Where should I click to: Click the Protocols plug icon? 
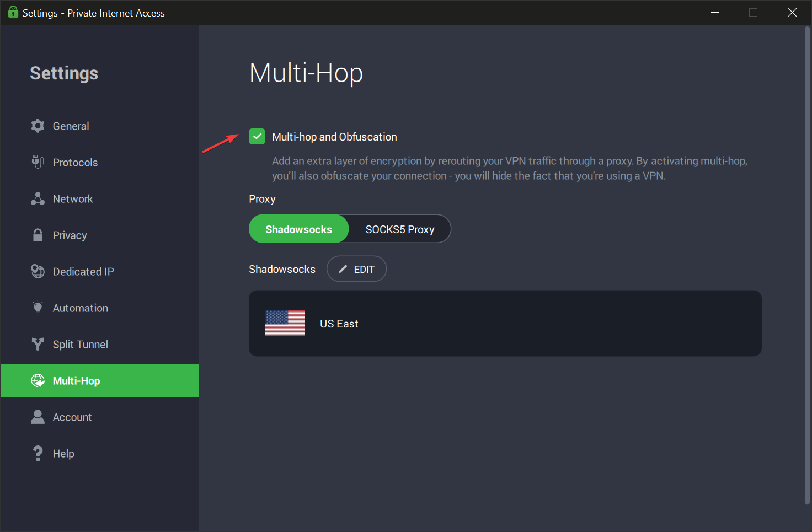coord(38,162)
